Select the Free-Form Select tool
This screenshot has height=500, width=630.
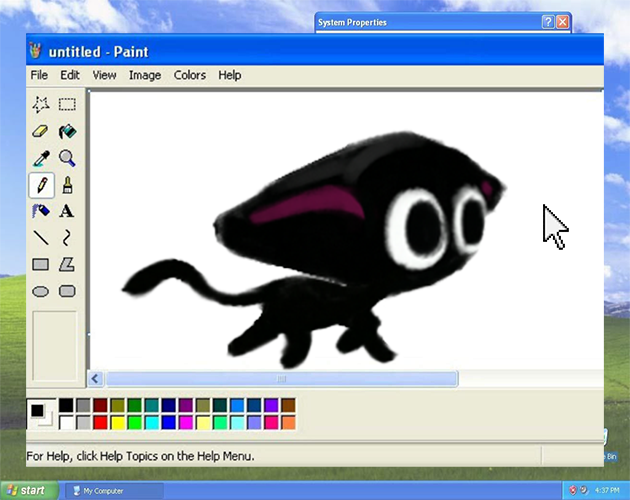click(41, 105)
